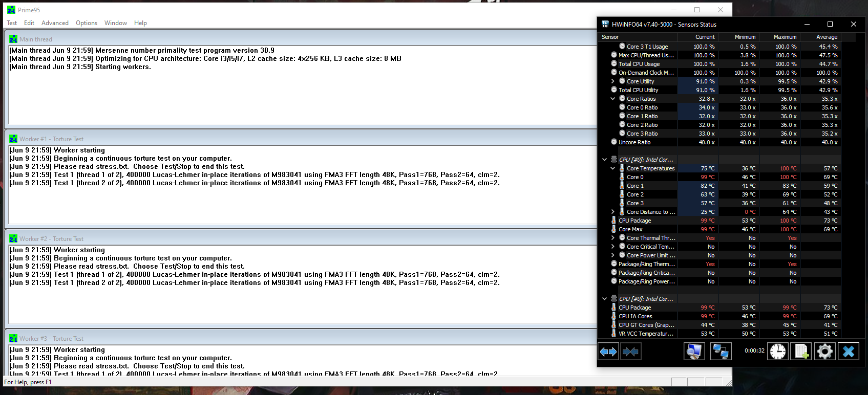The width and height of the screenshot is (868, 395).
Task: Click the Main thread window icon
Action: click(x=13, y=39)
